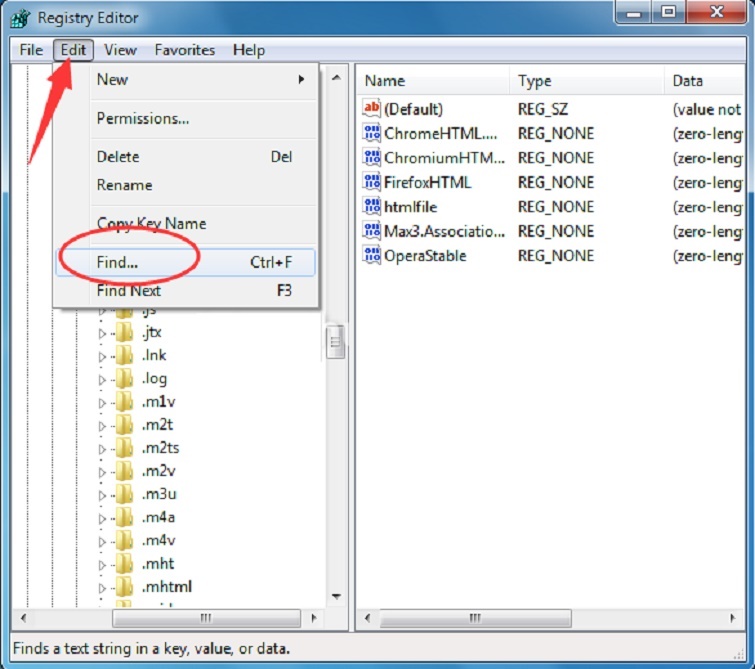Click the ChromeHTML binary value icon
755x669 pixels.
372,133
